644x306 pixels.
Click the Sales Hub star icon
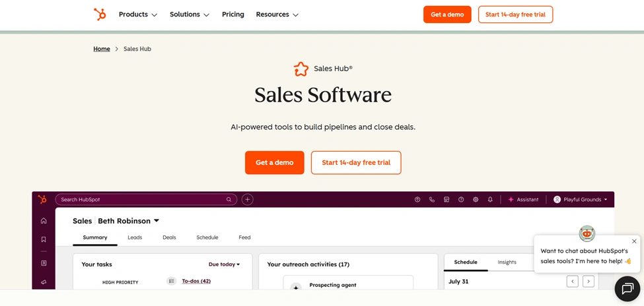coord(301,69)
